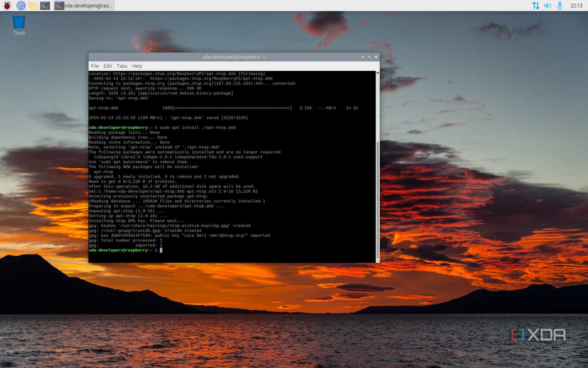Click the speaker icon in the system tray
The width and height of the screenshot is (588, 368).
click(548, 6)
